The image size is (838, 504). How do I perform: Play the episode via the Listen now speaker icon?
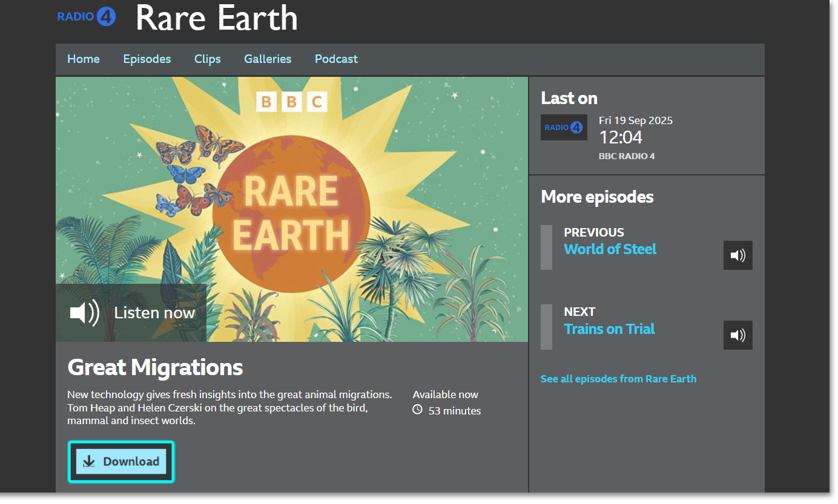pos(83,312)
